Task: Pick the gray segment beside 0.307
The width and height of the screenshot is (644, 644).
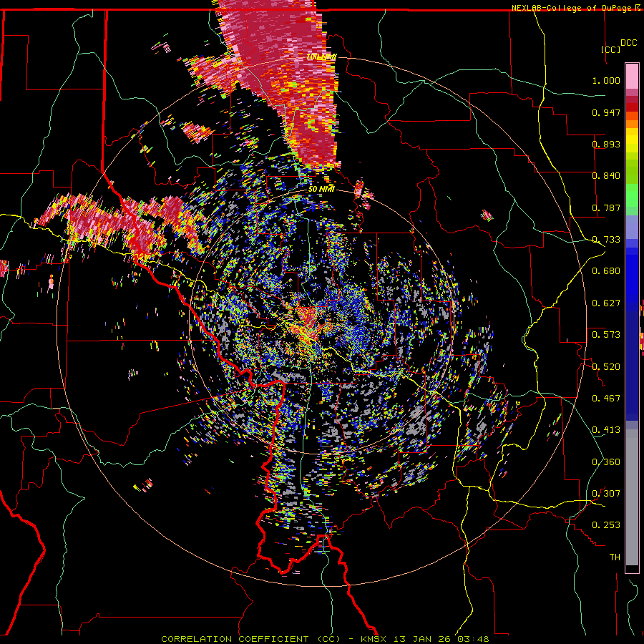Action: click(632, 497)
